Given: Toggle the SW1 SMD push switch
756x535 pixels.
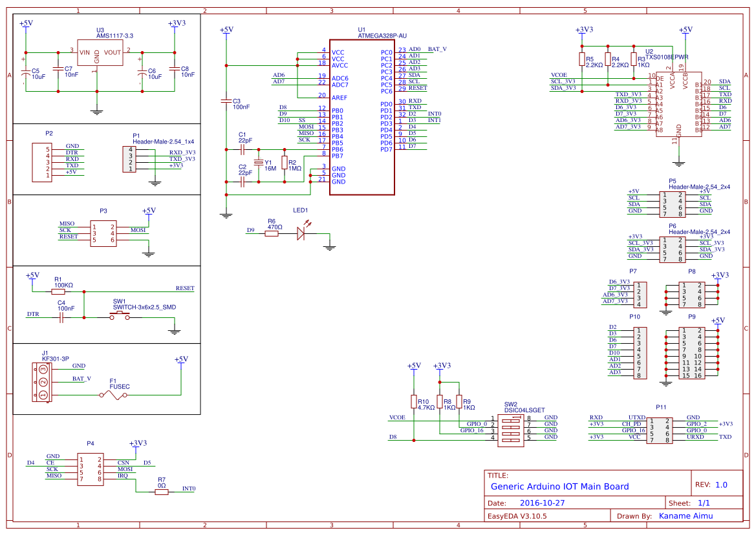Looking at the screenshot, I should (118, 314).
